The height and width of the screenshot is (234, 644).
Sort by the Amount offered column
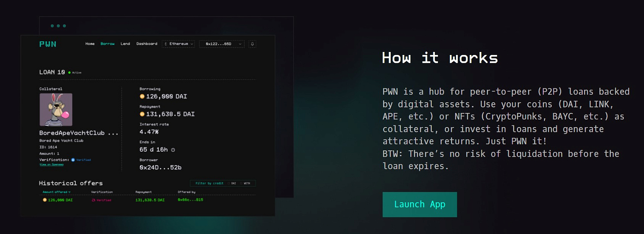point(56,192)
